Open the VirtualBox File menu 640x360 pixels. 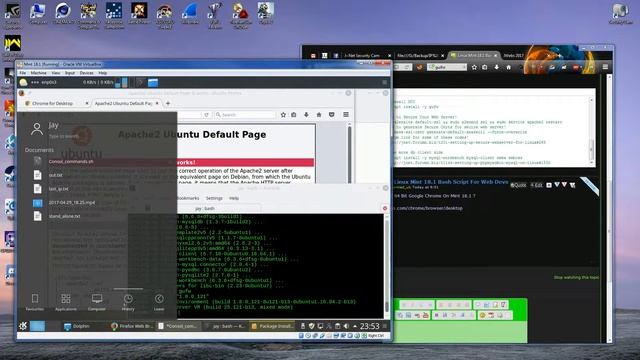point(23,73)
